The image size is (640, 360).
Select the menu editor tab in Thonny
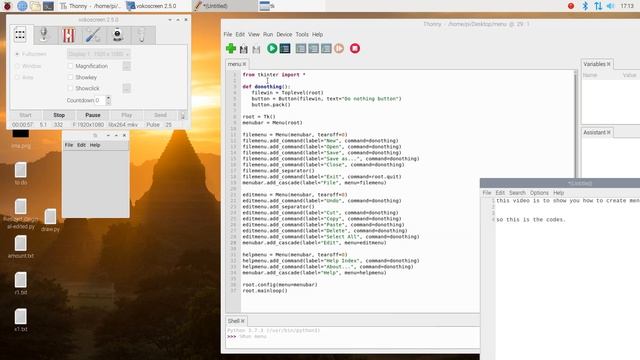click(237, 64)
